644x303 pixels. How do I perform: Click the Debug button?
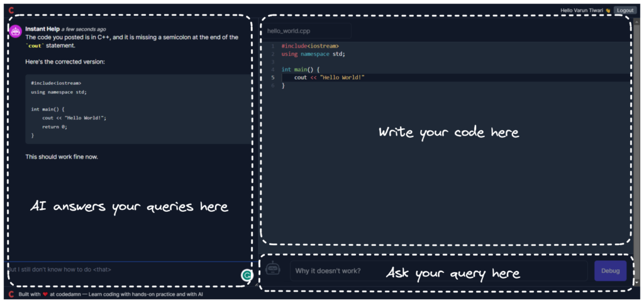(x=610, y=270)
